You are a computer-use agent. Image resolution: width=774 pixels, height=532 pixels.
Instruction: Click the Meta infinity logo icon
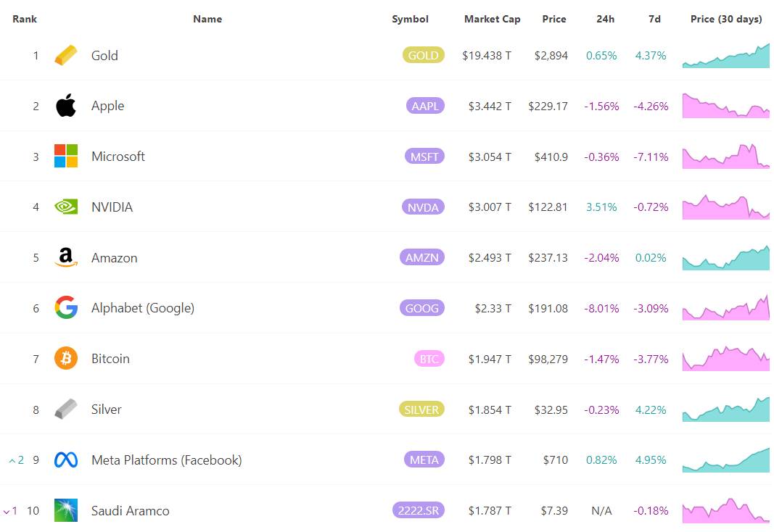(x=66, y=460)
